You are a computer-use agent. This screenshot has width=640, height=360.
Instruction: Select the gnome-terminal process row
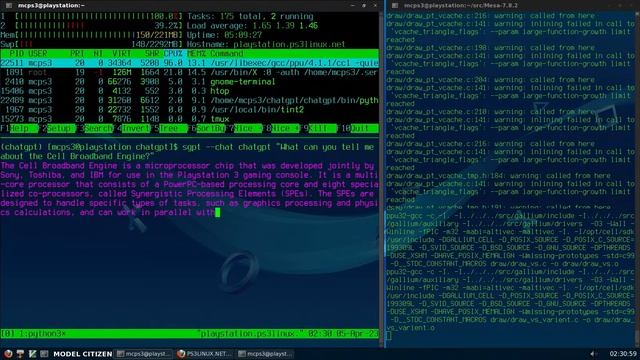pos(189,82)
